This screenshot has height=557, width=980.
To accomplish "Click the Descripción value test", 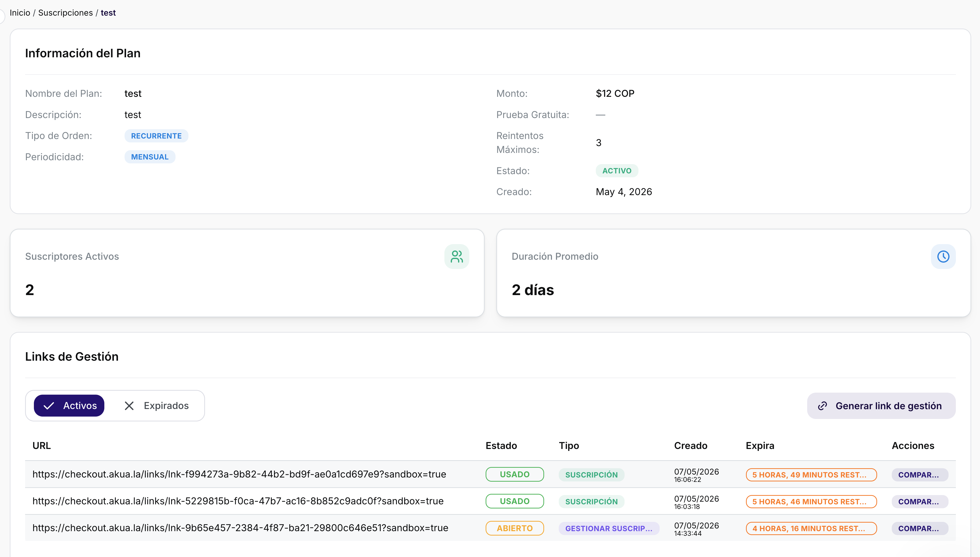I will 133,115.
